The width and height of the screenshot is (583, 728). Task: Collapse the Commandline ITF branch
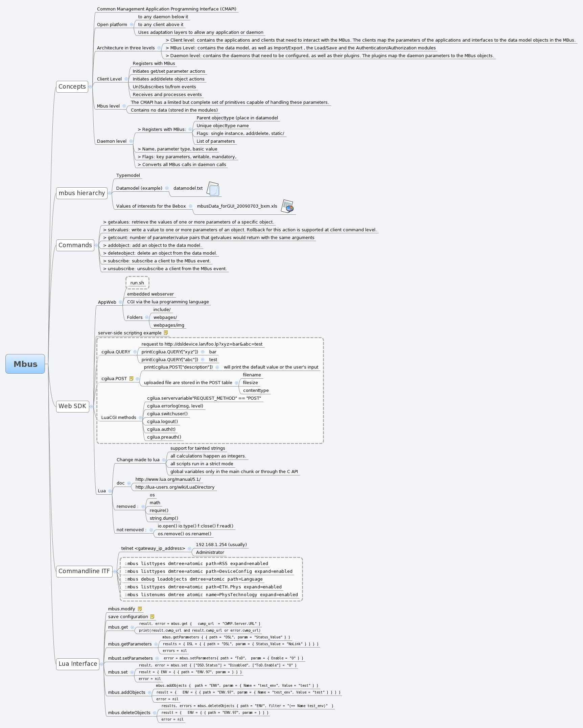click(x=115, y=571)
